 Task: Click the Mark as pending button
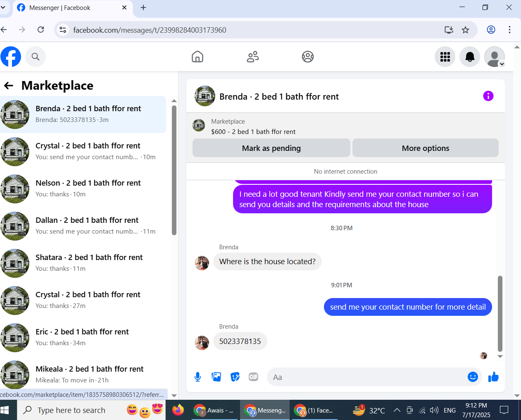[x=271, y=148]
